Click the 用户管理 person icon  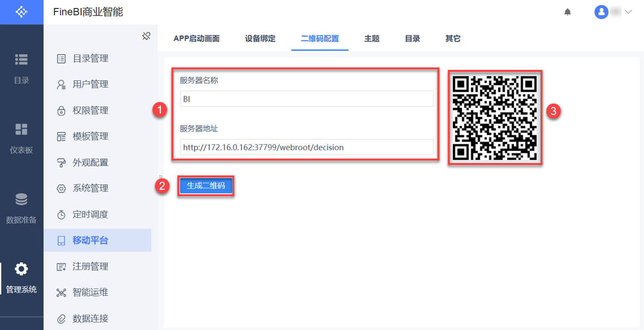61,84
